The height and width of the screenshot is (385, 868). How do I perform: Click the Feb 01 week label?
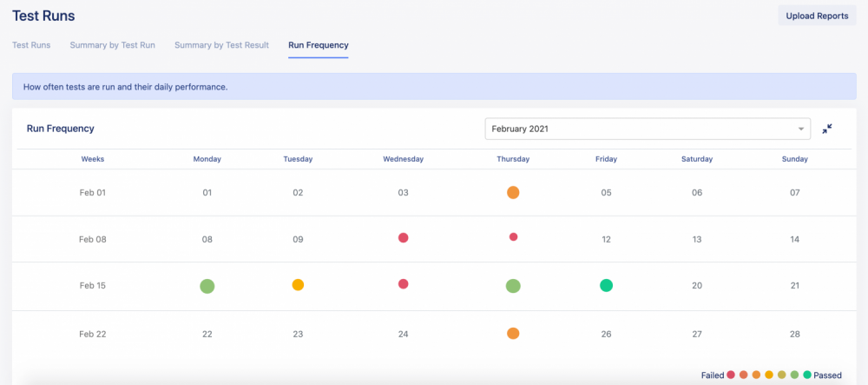(x=93, y=193)
